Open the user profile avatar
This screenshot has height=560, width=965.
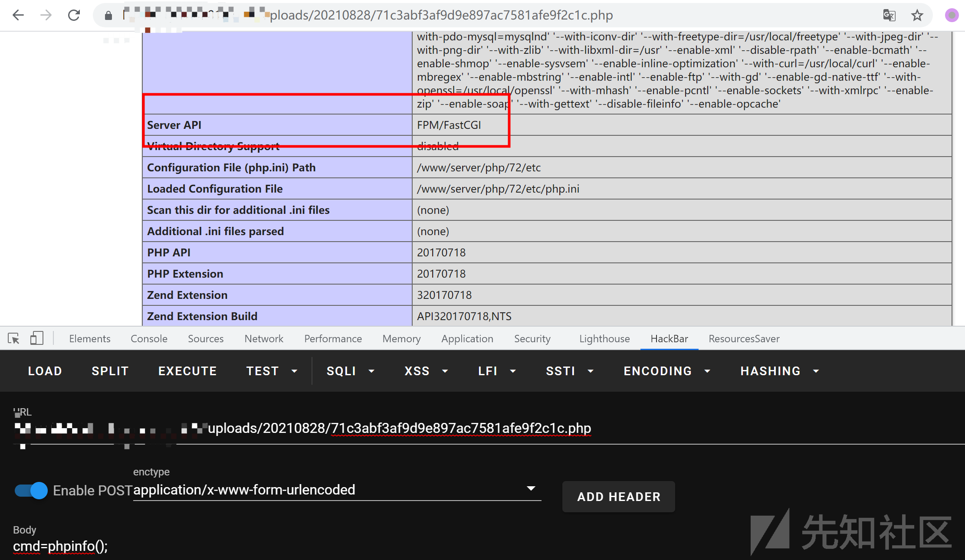[x=951, y=16]
